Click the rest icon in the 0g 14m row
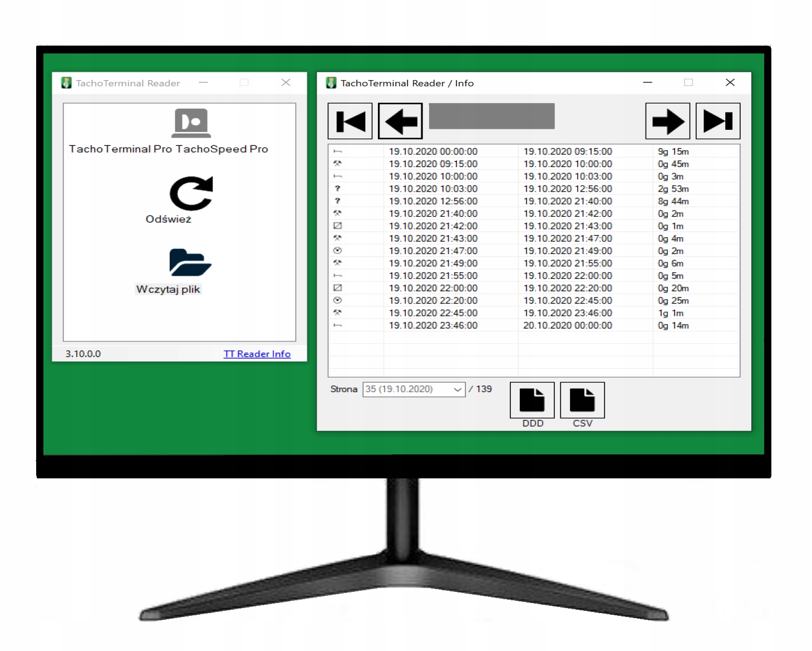Image resolution: width=812 pixels, height=651 pixels. click(x=337, y=325)
